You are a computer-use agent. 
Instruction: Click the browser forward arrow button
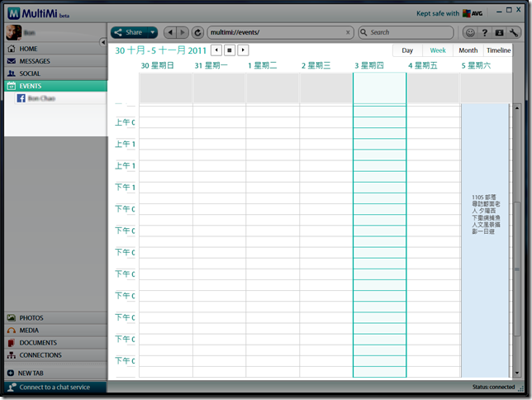click(182, 32)
